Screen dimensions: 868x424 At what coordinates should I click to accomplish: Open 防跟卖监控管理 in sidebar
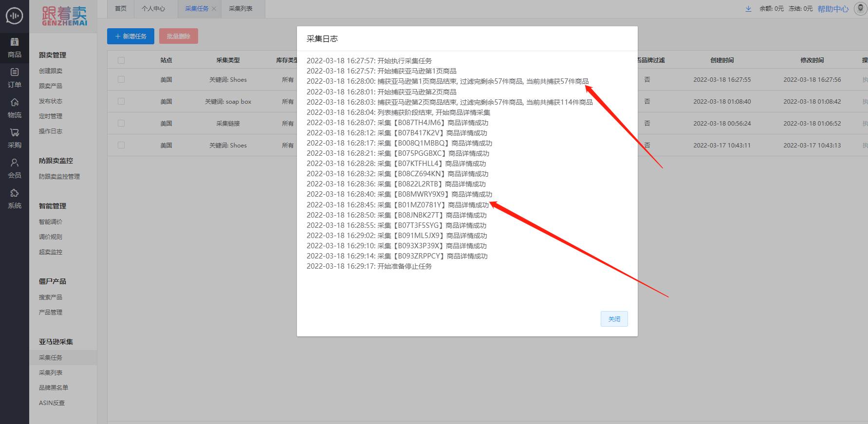pos(59,176)
